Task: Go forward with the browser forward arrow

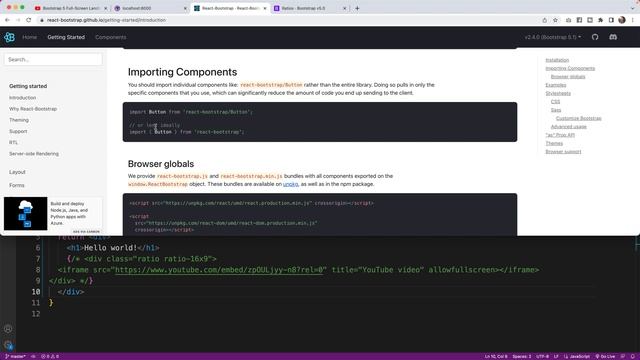Action: (x=18, y=20)
